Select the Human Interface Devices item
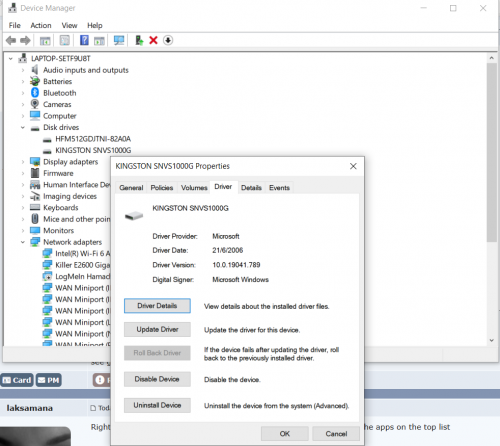This screenshot has width=500, height=446. click(77, 185)
